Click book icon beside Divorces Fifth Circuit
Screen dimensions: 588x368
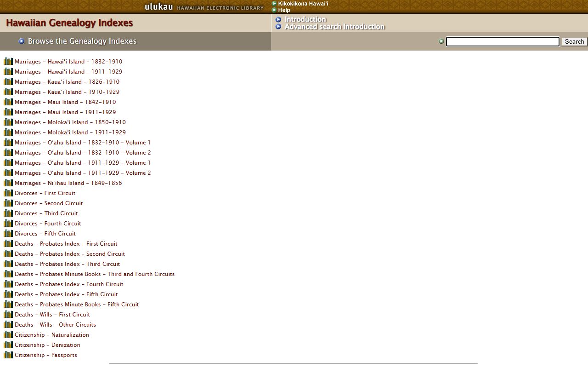pos(8,233)
